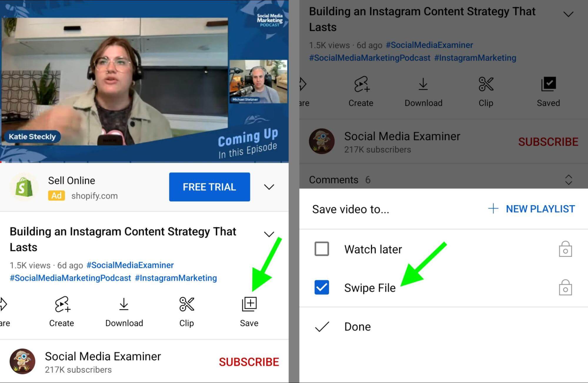Tap the video progress bar

[x=144, y=162]
